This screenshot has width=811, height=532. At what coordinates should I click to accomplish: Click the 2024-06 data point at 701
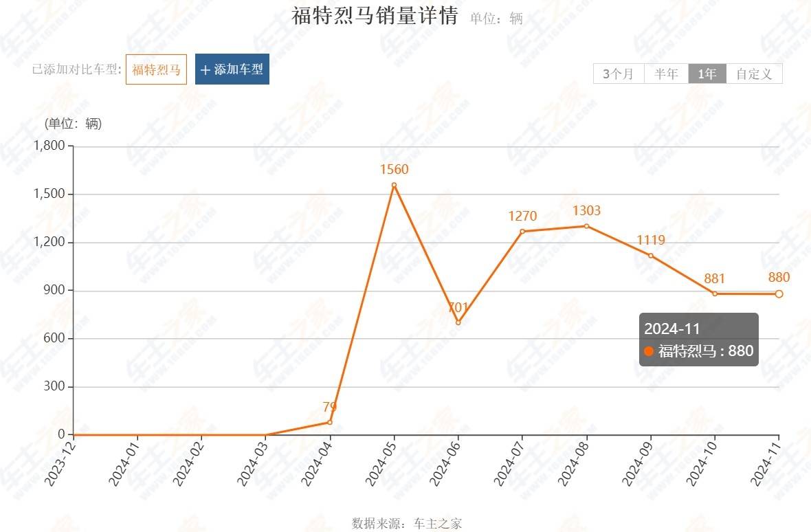click(458, 322)
